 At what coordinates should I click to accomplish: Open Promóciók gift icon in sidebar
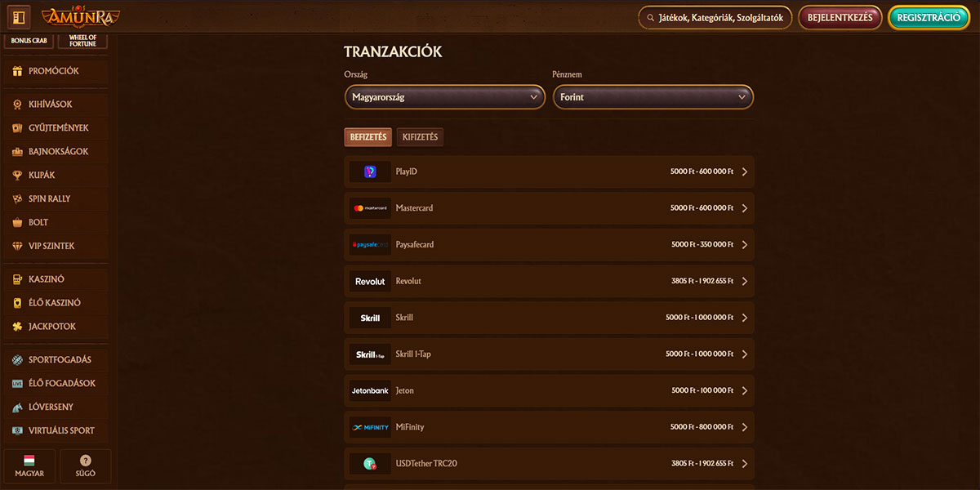click(x=17, y=71)
